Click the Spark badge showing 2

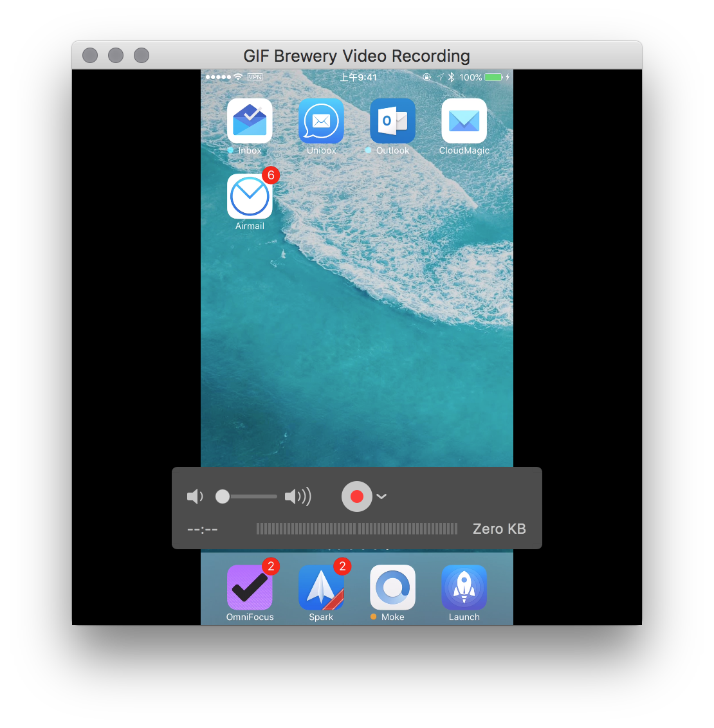(x=342, y=566)
